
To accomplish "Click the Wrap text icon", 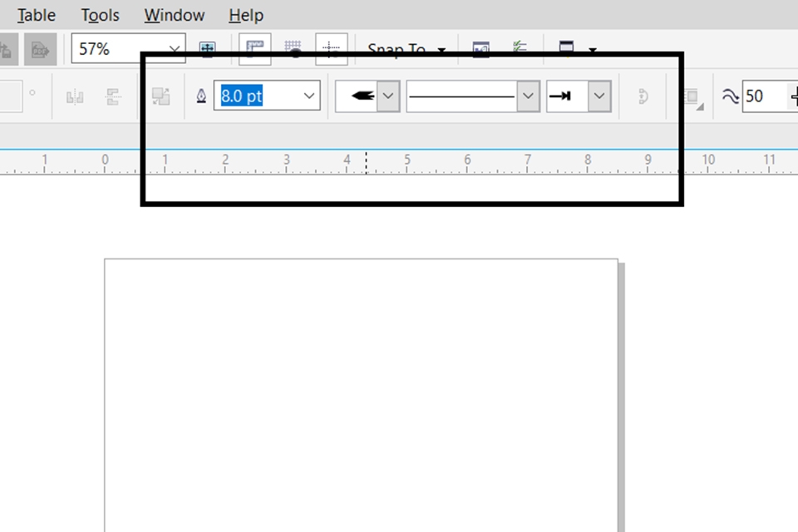I will coord(692,96).
